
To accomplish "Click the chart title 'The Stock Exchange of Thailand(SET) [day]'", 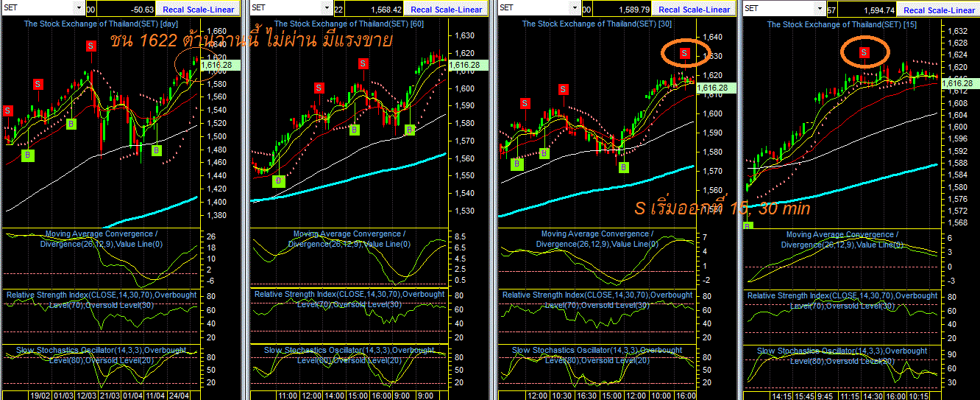I will (99, 24).
